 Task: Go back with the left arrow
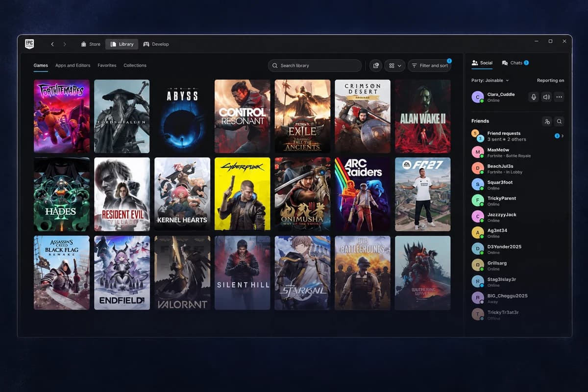[52, 44]
